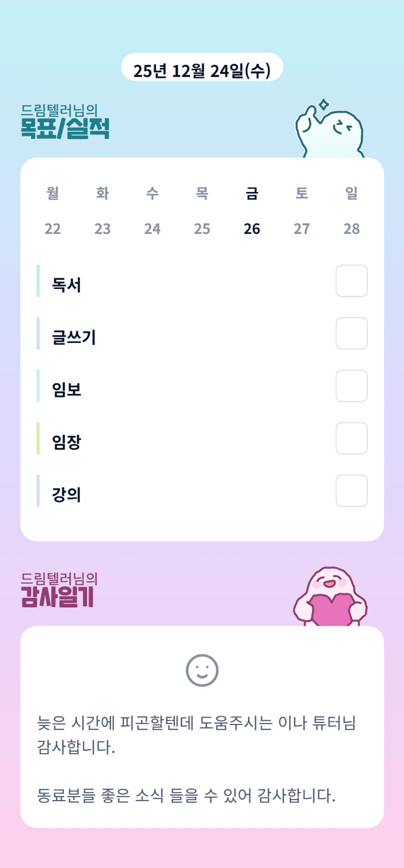This screenshot has height=868, width=404.
Task: Click the 감사일기 section heading
Action: tap(58, 596)
